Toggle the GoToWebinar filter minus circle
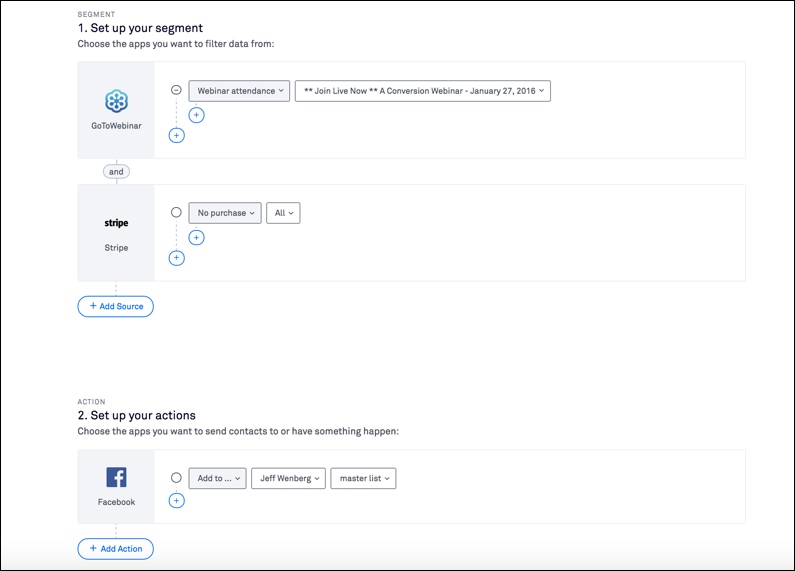 pos(177,90)
